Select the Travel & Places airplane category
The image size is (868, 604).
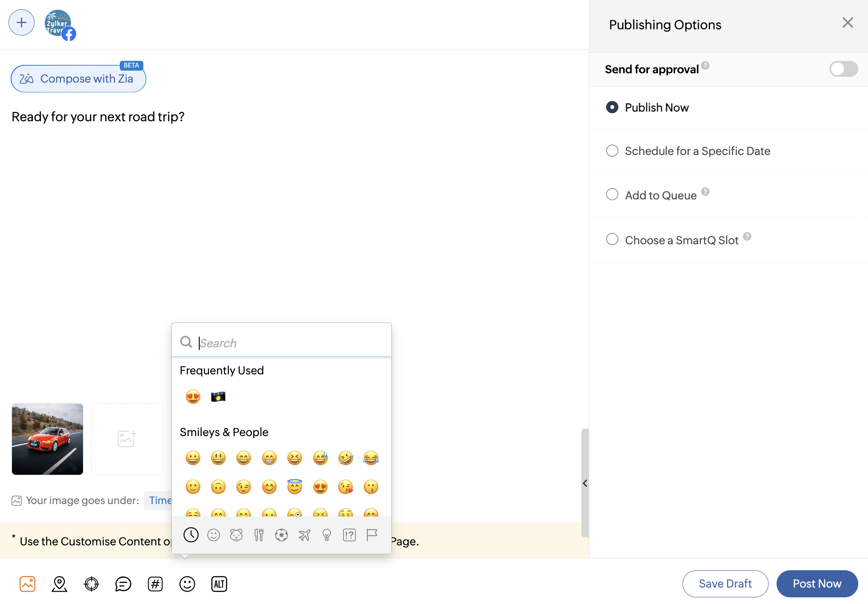click(304, 535)
